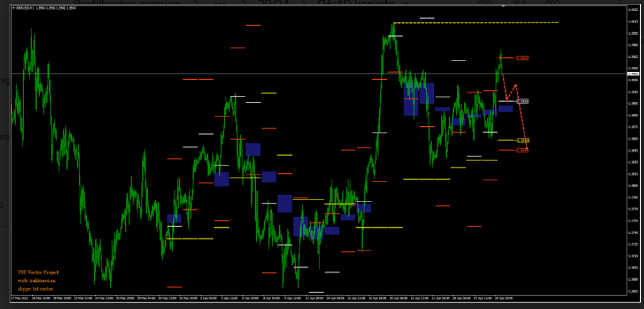Image resolution: width=644 pixels, height=309 pixels.
Task: Select the white price label beside the forecast arrow
Action: point(523,102)
